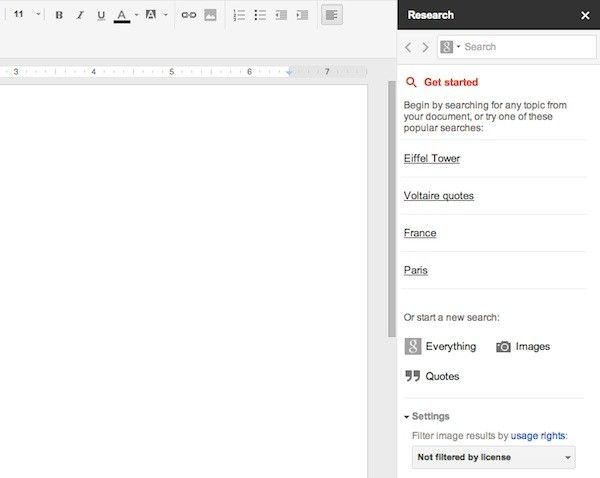Open the Eiffel Tower popular search
The height and width of the screenshot is (478, 600).
(x=432, y=158)
